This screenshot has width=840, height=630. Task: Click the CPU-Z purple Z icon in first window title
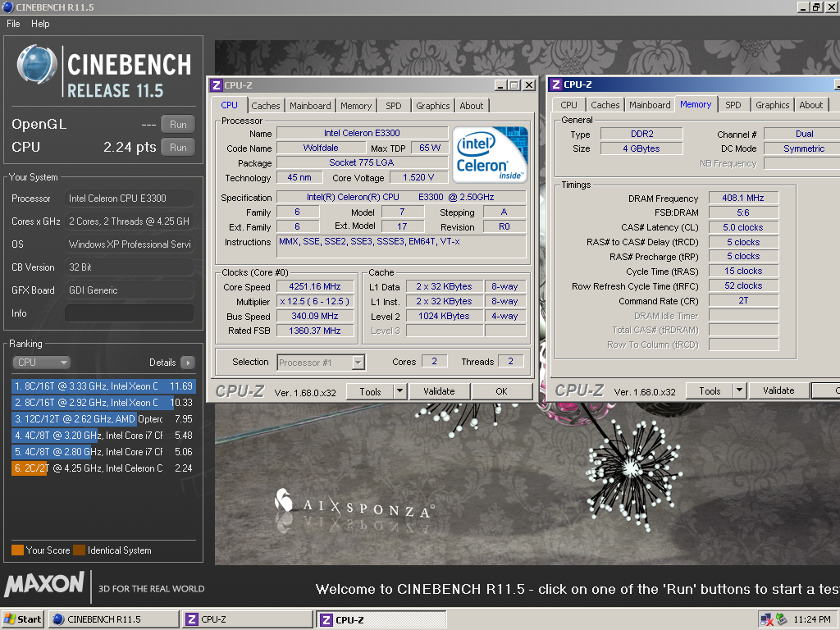pos(217,85)
